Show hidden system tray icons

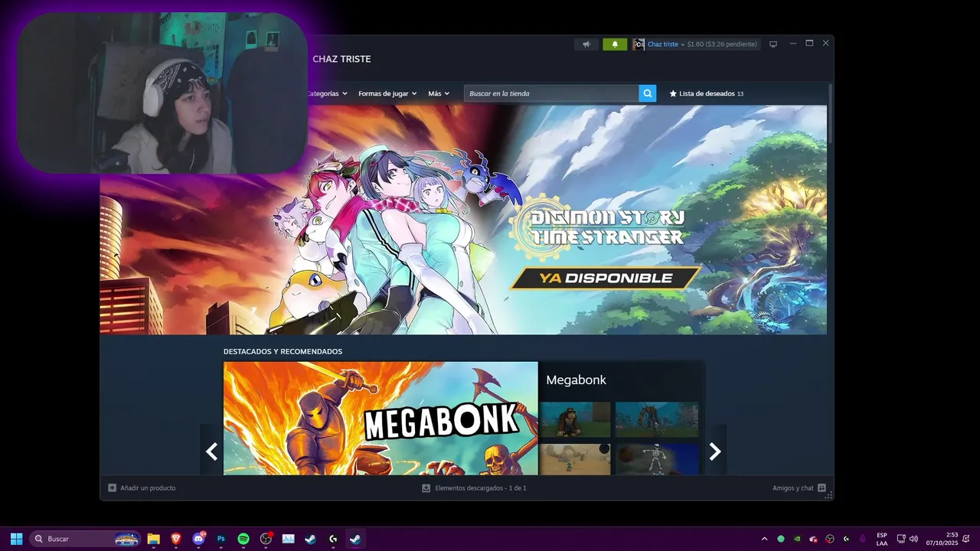pyautogui.click(x=763, y=539)
